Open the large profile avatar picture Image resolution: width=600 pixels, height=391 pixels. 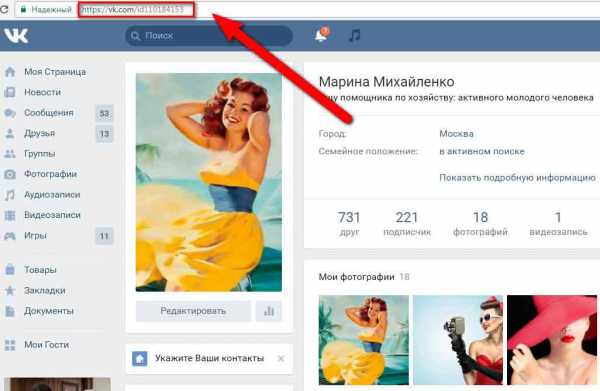click(x=209, y=182)
